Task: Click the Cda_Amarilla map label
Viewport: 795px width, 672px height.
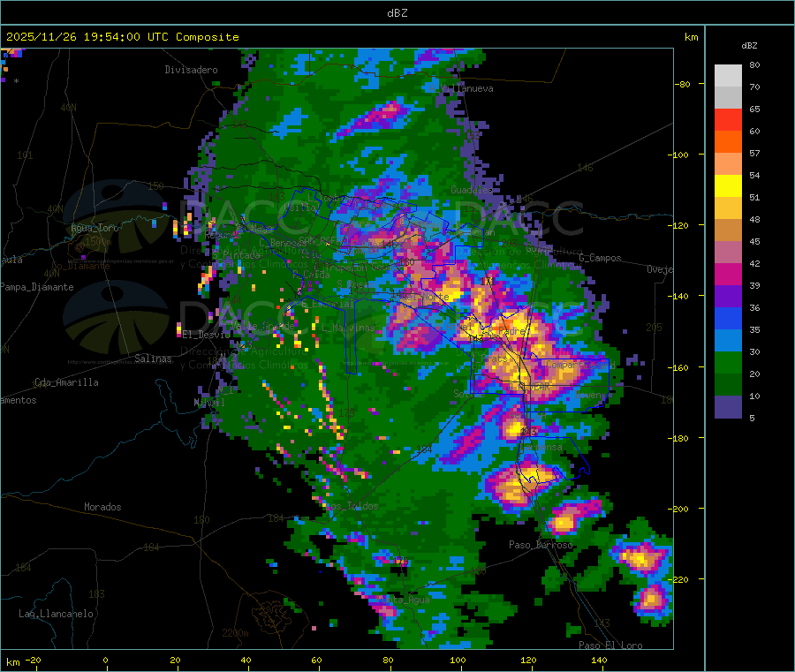Action: [66, 382]
